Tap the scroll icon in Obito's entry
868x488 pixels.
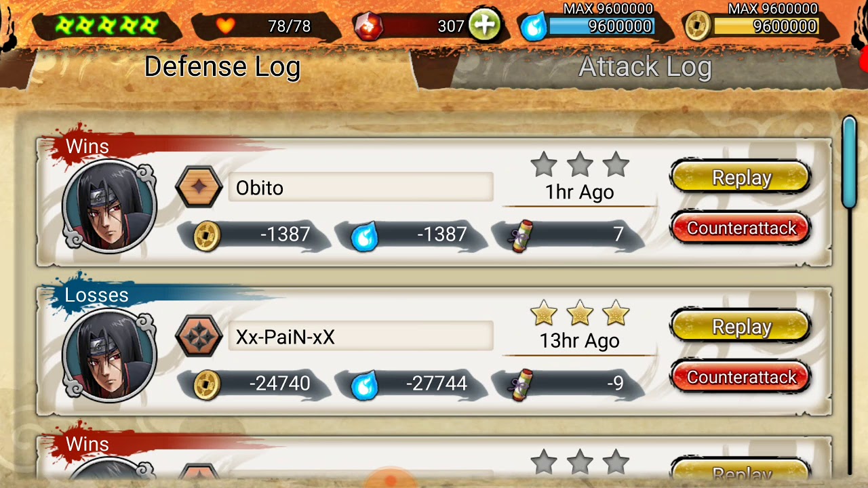point(521,235)
